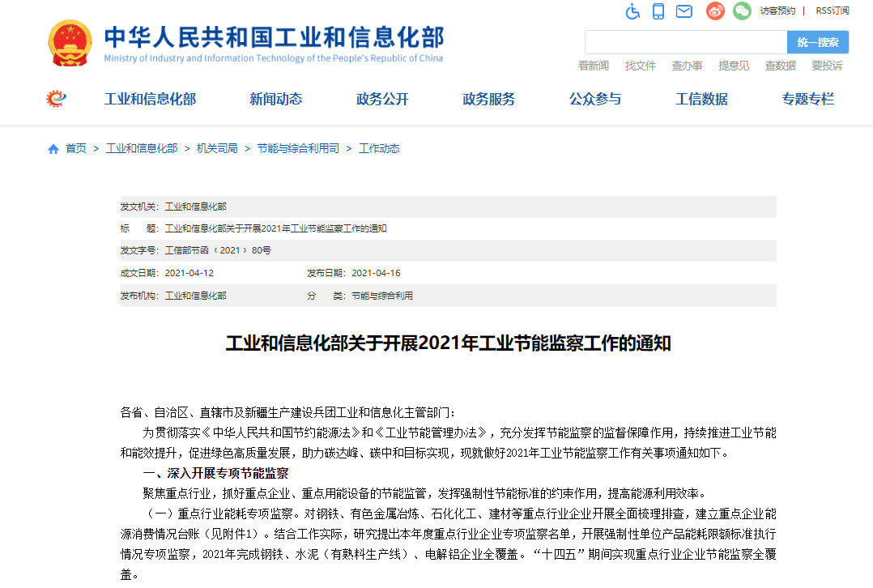Screen dimensions: 873x588
Task: Open 政务服务 menu
Action: click(x=489, y=99)
